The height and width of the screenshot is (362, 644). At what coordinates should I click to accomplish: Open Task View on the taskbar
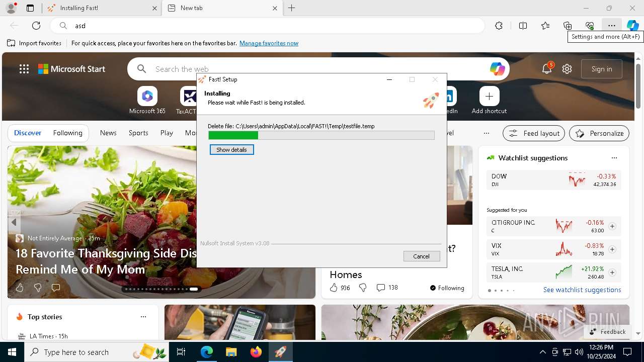click(181, 352)
